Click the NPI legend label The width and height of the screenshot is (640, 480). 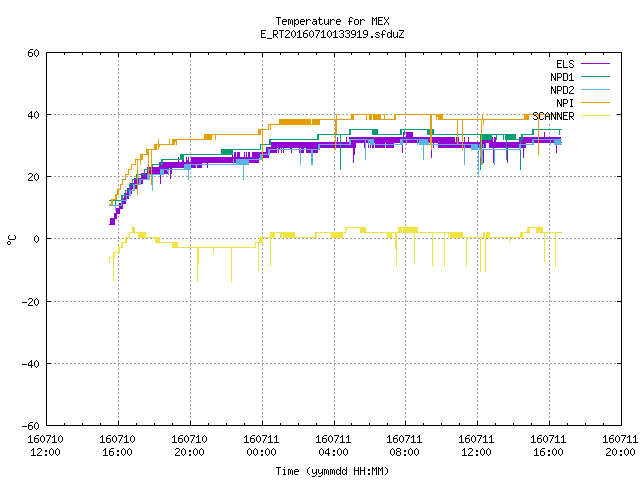click(565, 103)
